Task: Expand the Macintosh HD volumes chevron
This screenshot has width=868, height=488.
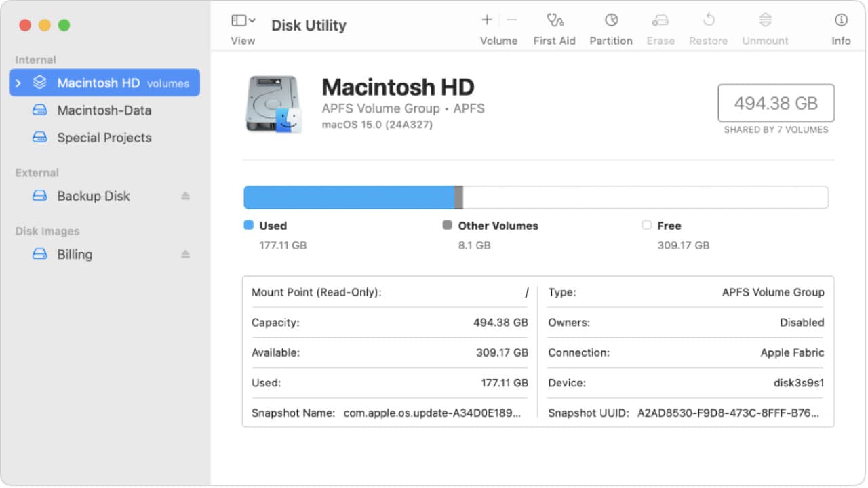Action: click(x=18, y=83)
